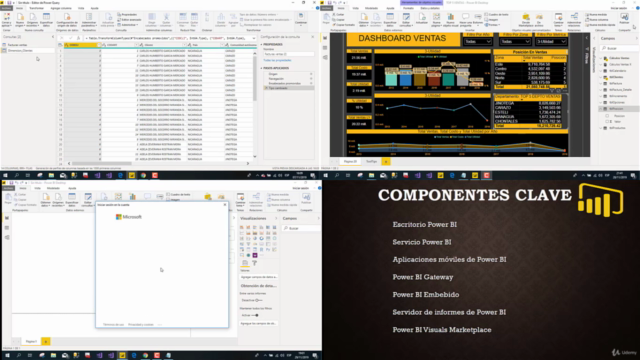Click Propiedades in Power Query ribbon

point(127,15)
